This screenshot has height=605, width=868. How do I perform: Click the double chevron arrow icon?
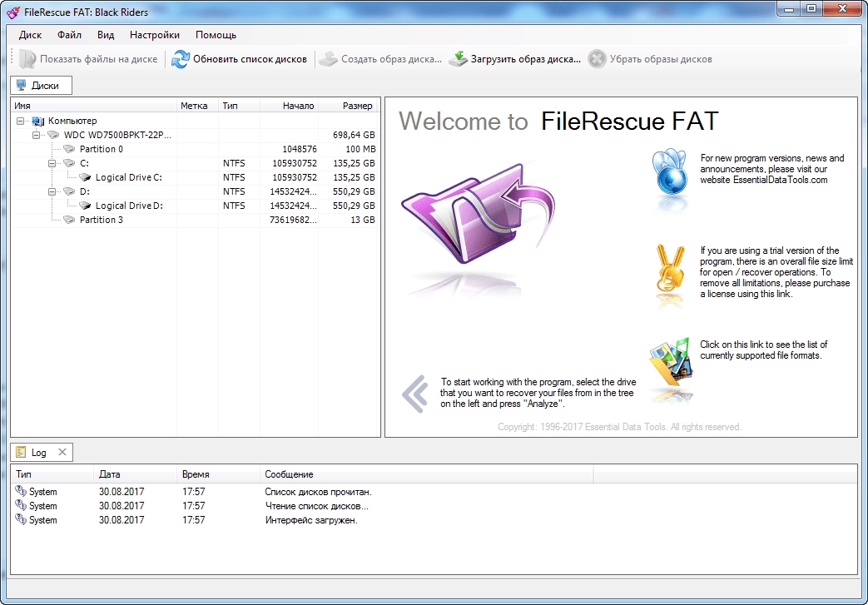[415, 394]
